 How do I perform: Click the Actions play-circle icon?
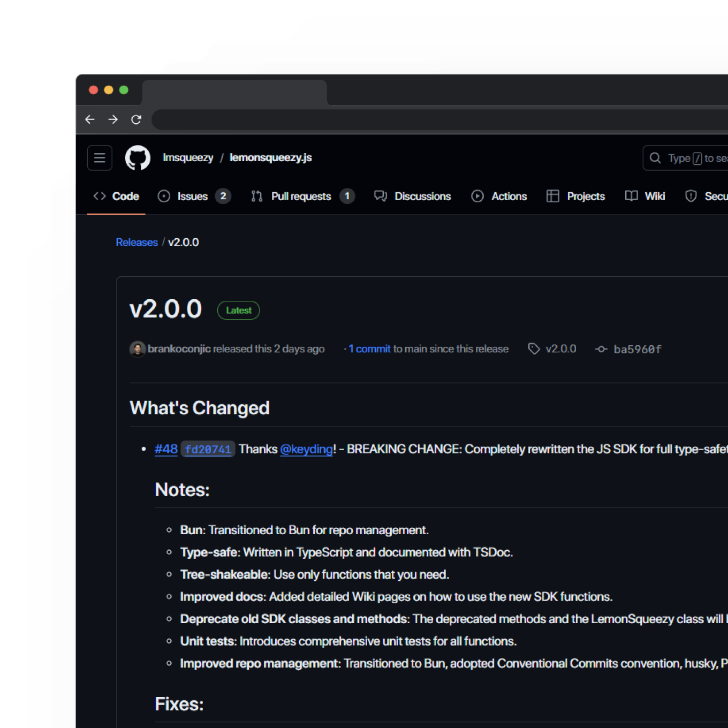[477, 196]
